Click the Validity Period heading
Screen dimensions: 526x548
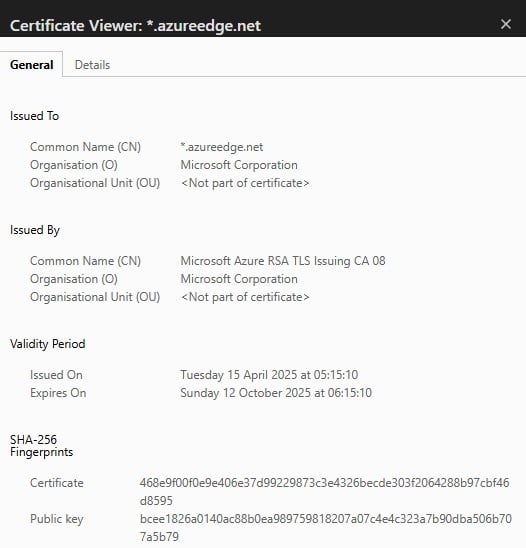48,344
